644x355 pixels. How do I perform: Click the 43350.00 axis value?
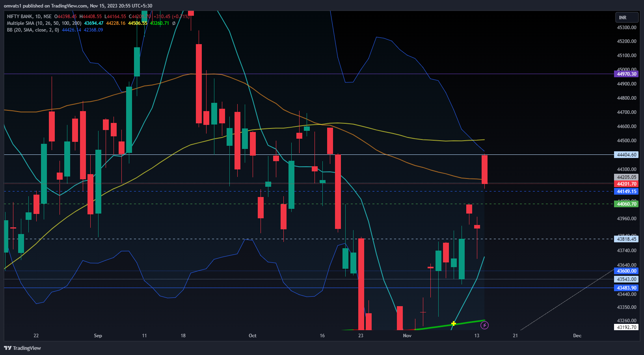[627, 307]
